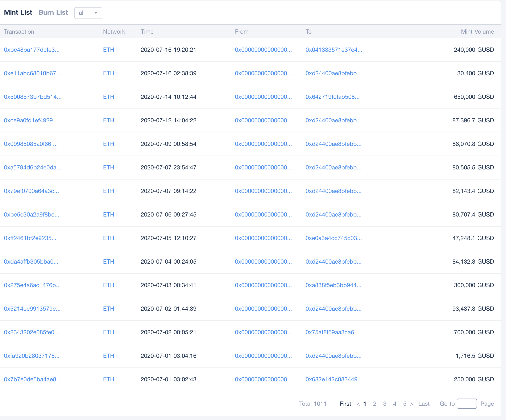
Task: Open transaction 0x2343202e085fe0...
Action: click(x=32, y=332)
